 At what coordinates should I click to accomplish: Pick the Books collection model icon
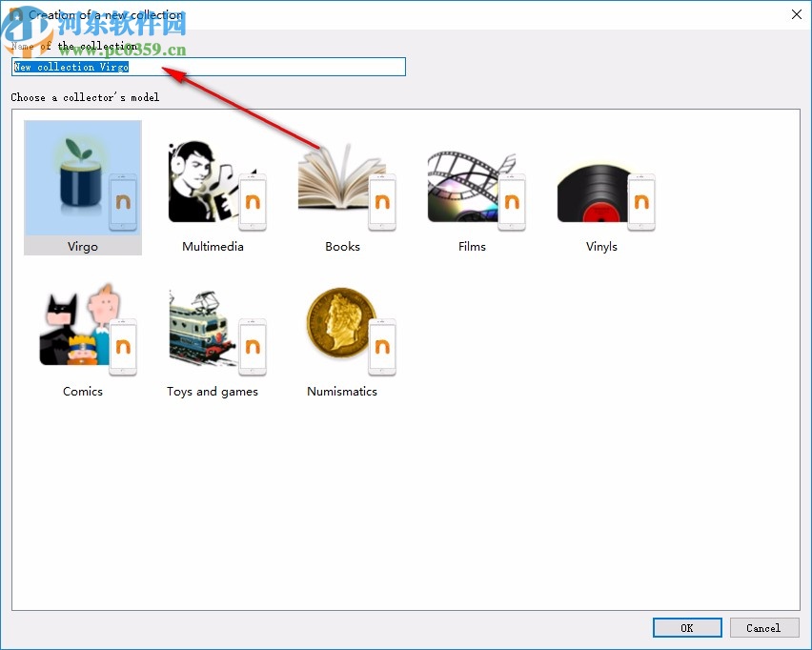(347, 186)
